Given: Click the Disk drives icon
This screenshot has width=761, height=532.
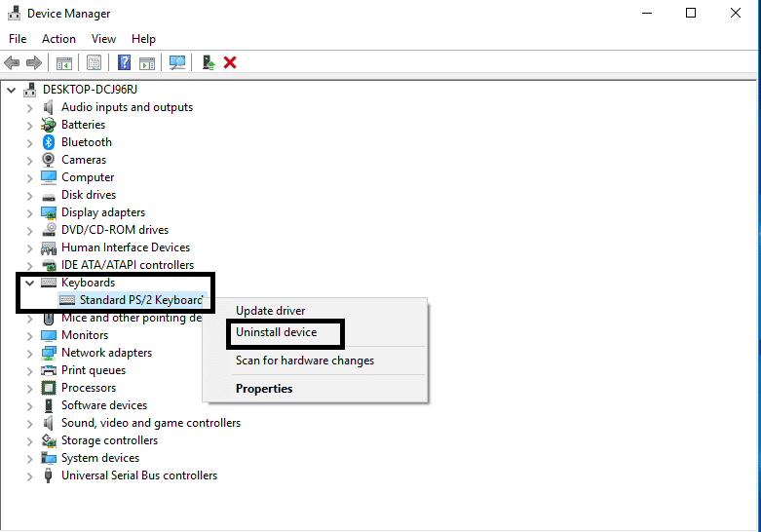Looking at the screenshot, I should [49, 197].
